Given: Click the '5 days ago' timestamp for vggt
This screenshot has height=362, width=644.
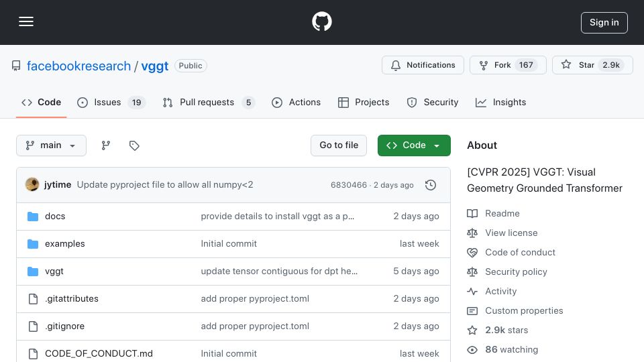Looking at the screenshot, I should [x=416, y=271].
